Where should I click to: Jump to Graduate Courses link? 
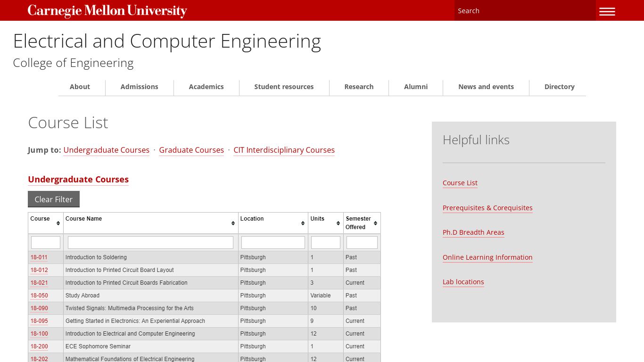point(191,150)
